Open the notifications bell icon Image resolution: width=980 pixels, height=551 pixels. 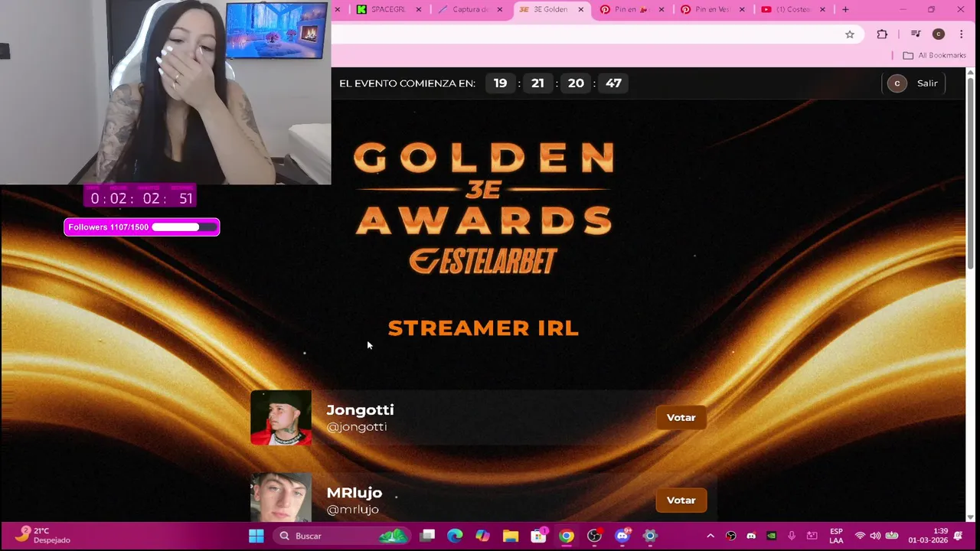959,536
